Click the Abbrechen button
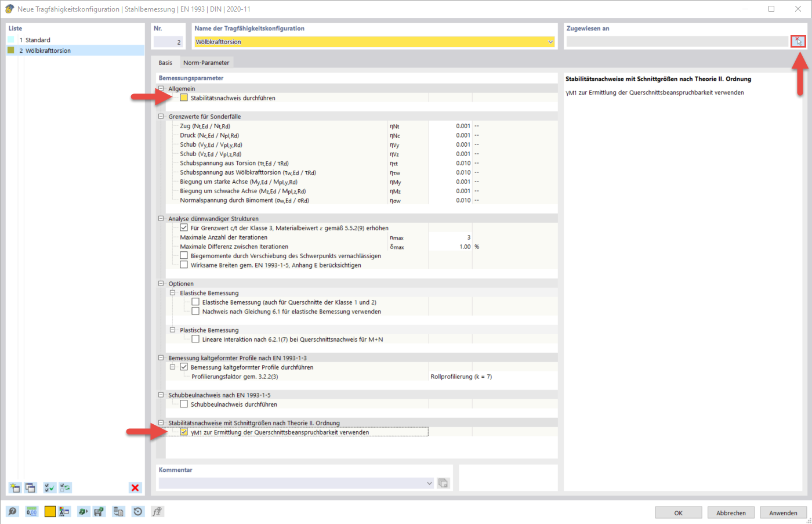The image size is (812, 524). 731,513
